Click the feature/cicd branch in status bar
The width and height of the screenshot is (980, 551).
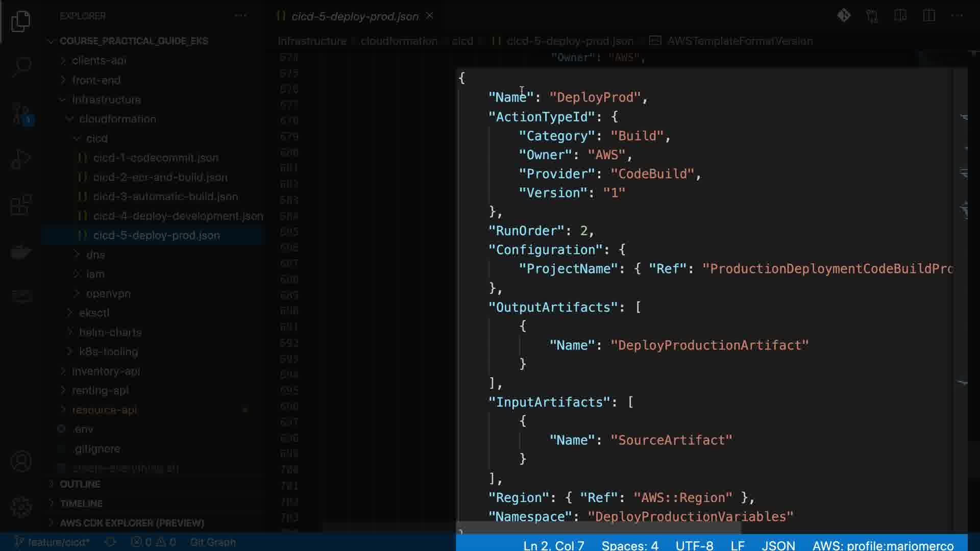[x=53, y=542]
